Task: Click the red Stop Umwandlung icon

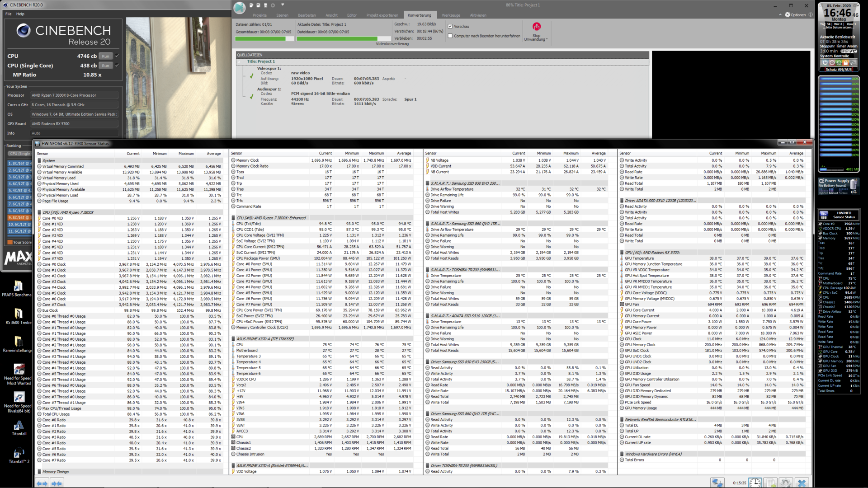Action: (536, 27)
